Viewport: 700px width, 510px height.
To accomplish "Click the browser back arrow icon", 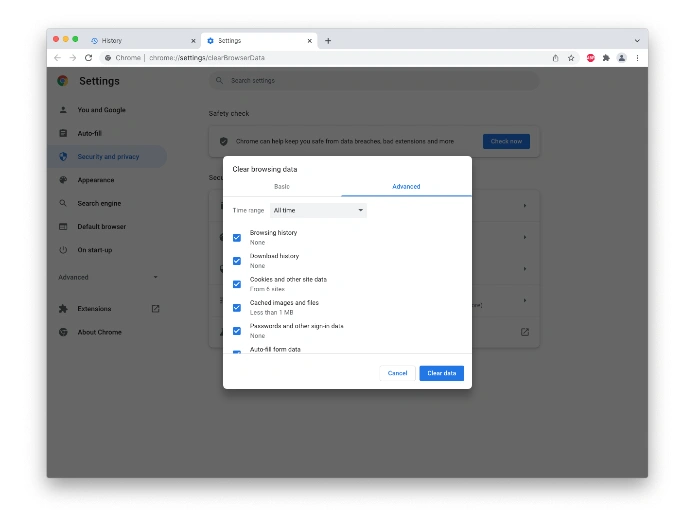I will coord(57,58).
